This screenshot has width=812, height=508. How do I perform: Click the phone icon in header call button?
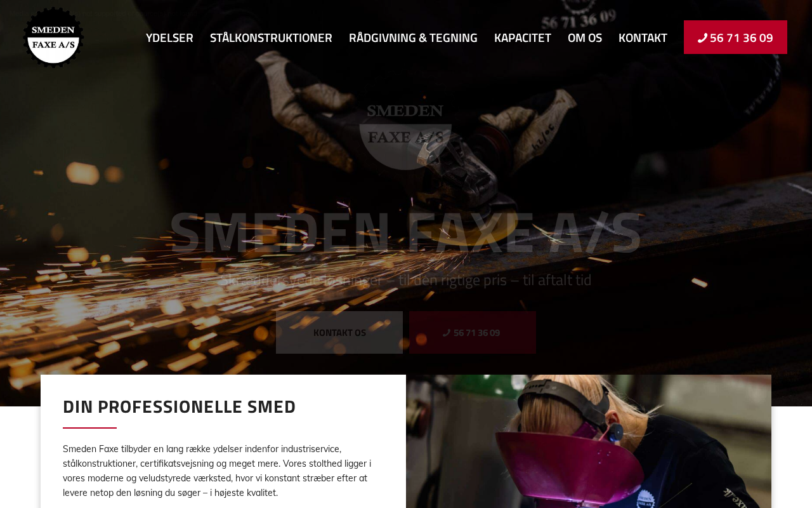point(702,38)
